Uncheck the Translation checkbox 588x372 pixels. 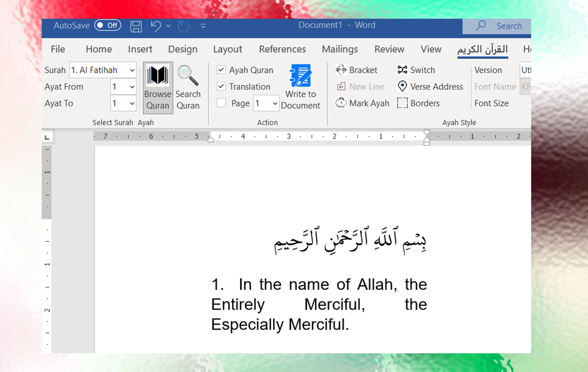coord(221,86)
